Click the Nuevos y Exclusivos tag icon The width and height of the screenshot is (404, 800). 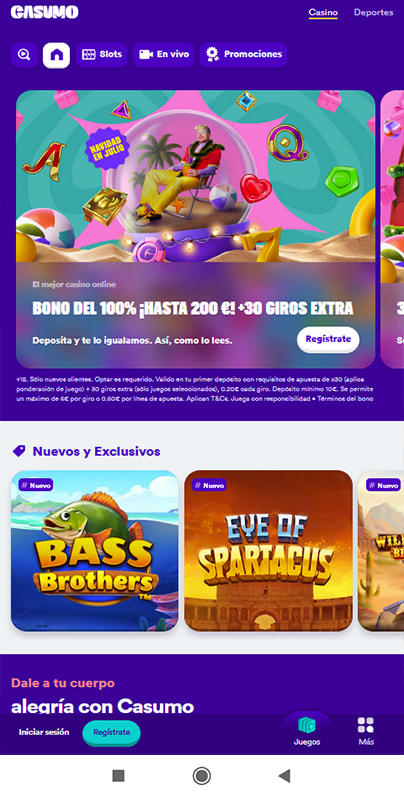point(19,451)
